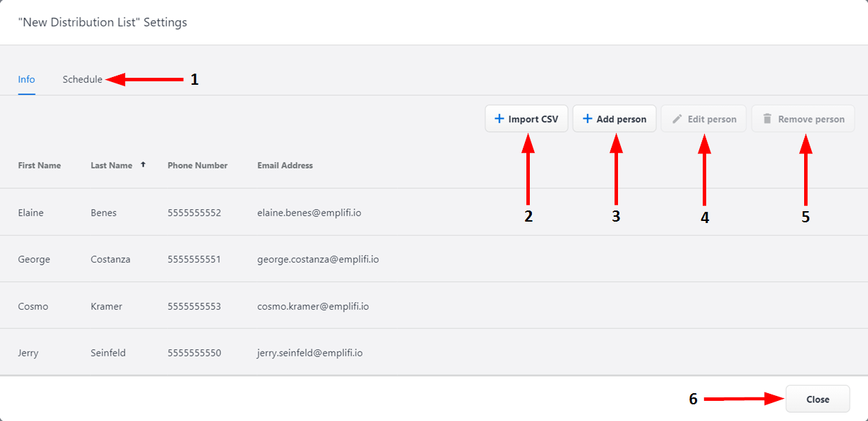Viewport: 868px width, 421px height.
Task: Sort by Last Name column header
Action: [111, 165]
